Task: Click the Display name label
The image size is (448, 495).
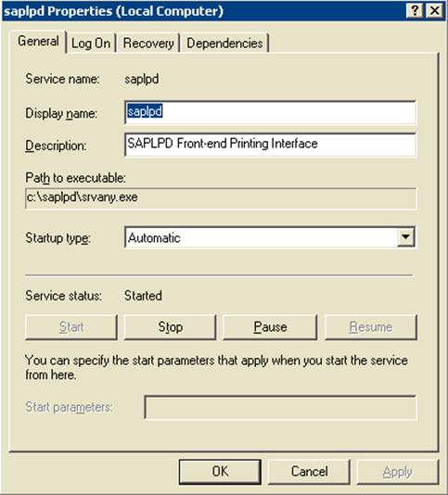Action: coord(61,113)
